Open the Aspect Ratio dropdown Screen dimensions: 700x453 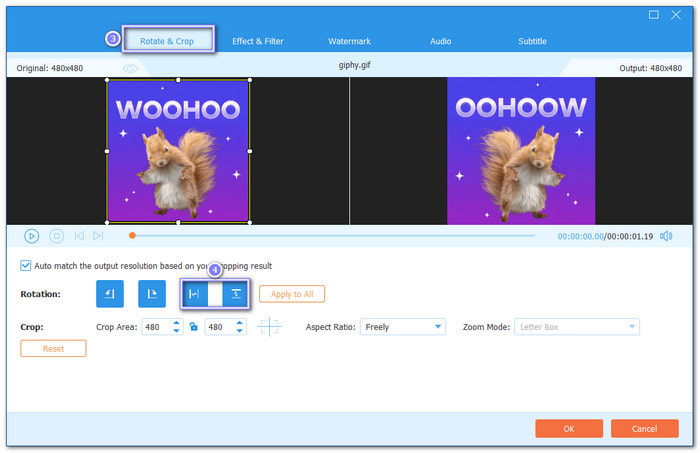404,327
